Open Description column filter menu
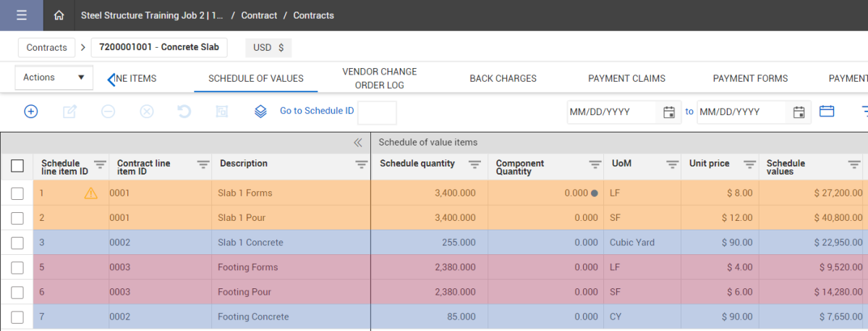 click(x=361, y=164)
